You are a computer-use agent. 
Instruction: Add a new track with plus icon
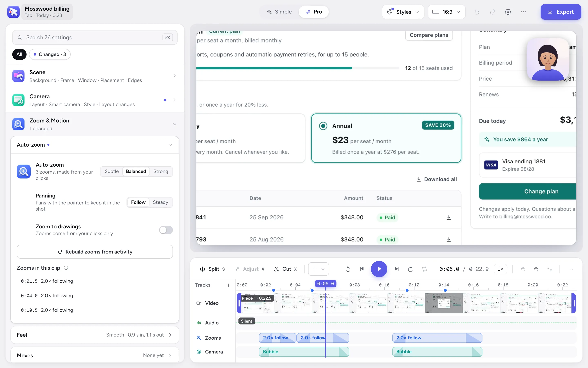click(228, 285)
